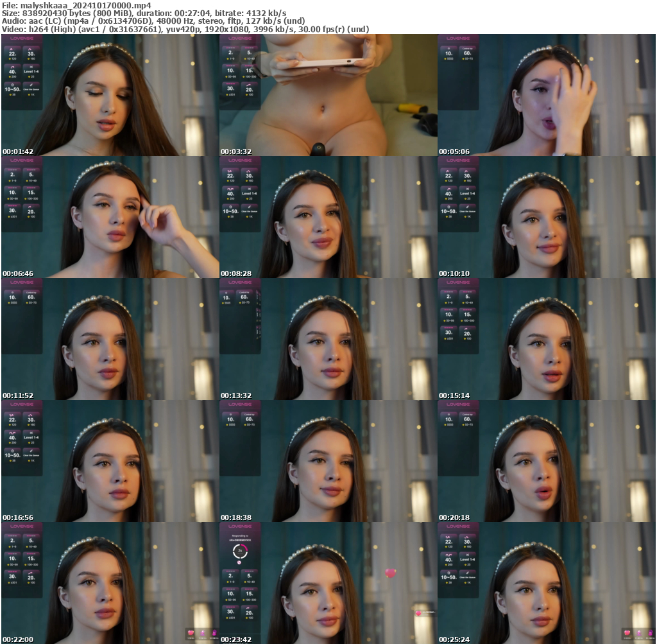Select the frame marked 00:05:06
The image size is (657, 644).
[x=546, y=95]
